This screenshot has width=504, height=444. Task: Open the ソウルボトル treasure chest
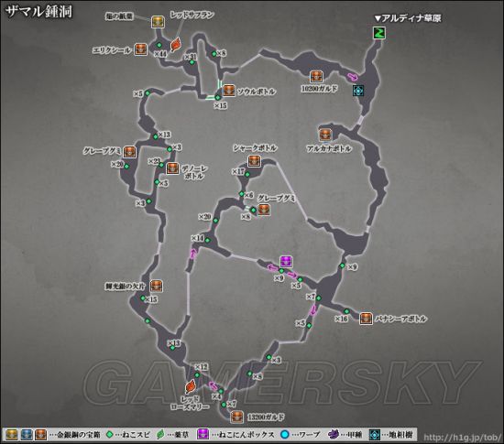click(x=228, y=91)
